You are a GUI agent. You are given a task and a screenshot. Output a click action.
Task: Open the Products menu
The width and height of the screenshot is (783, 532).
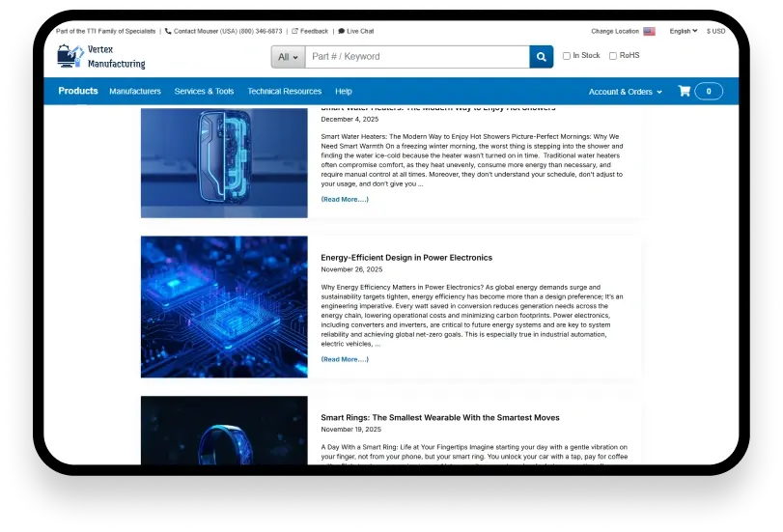click(78, 91)
